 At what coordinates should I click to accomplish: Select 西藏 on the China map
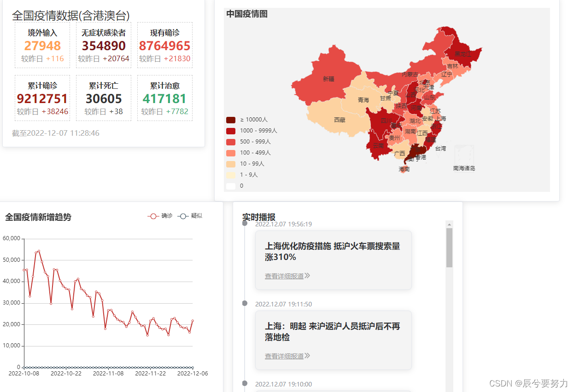[340, 120]
